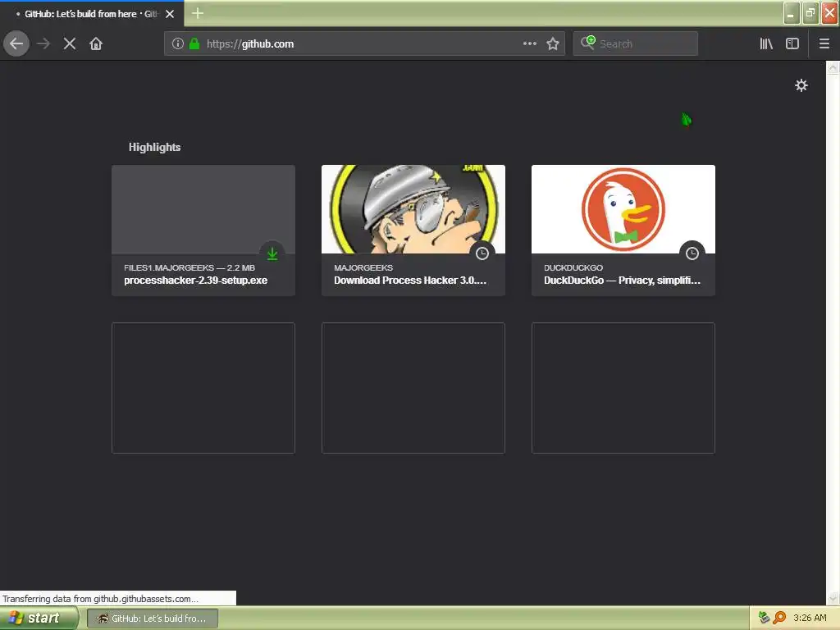Screen dimensions: 840x630
Task: Restore down the browser window
Action: (810, 13)
